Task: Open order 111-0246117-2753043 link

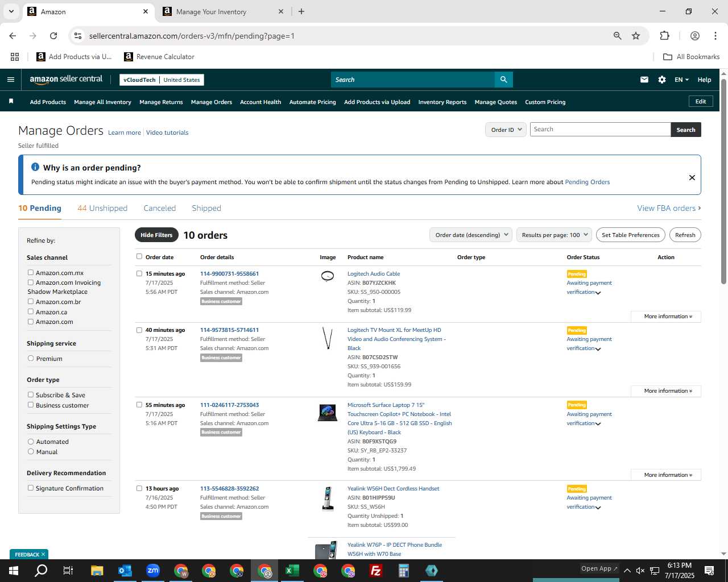Action: [229, 405]
